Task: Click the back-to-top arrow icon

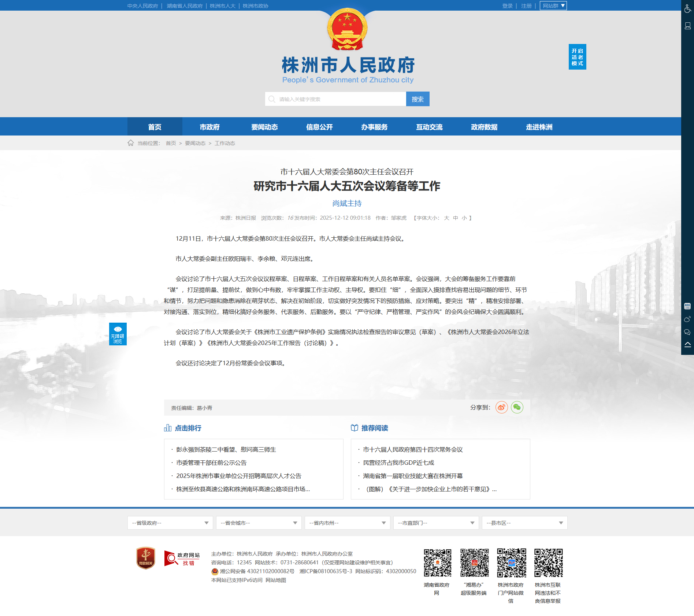Action: (687, 345)
